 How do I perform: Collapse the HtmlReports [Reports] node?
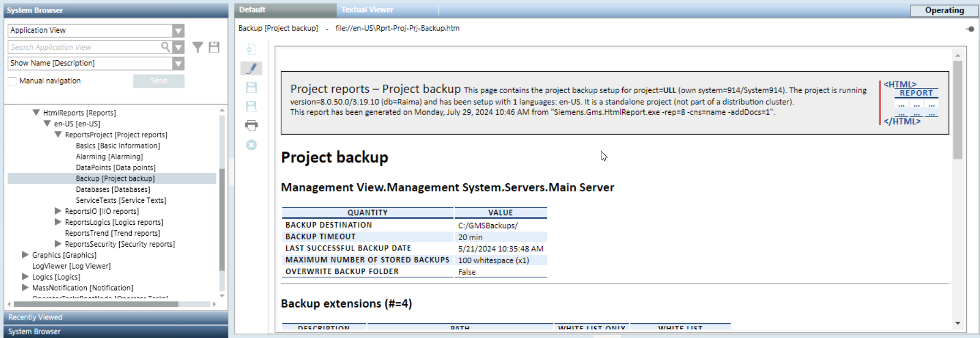tap(36, 113)
